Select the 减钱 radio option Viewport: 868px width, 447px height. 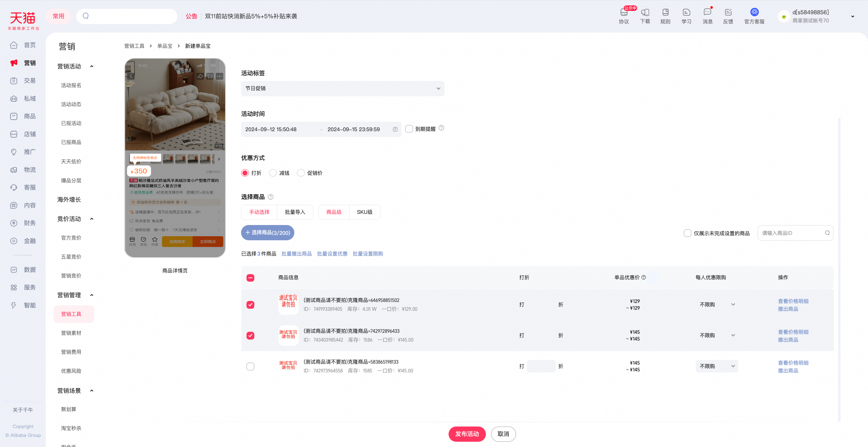[273, 173]
